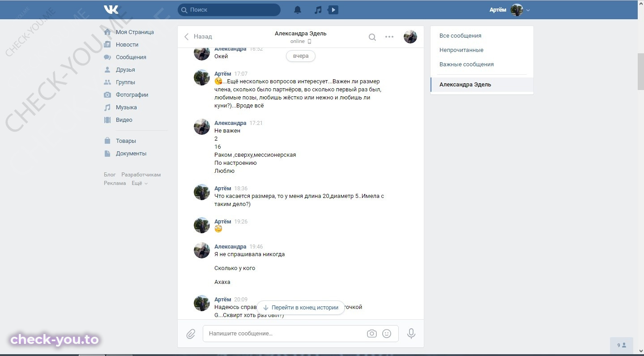Click the avatar beside Александра's 19:46 message

click(202, 250)
